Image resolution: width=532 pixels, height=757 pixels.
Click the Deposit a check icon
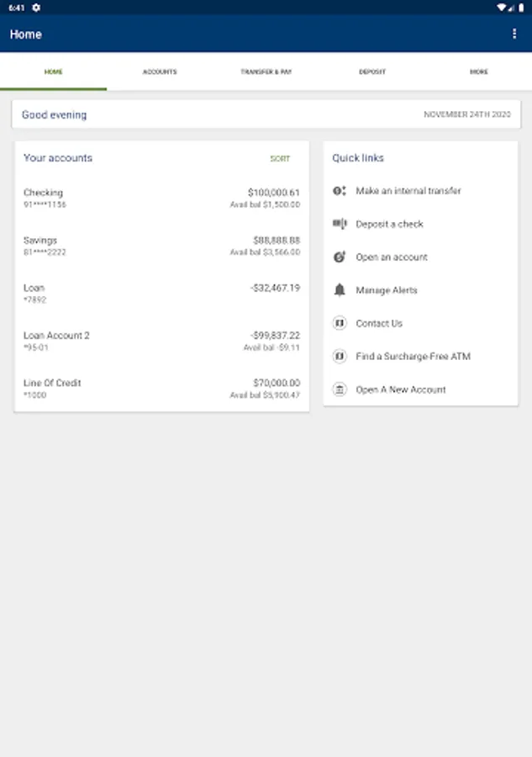[340, 224]
